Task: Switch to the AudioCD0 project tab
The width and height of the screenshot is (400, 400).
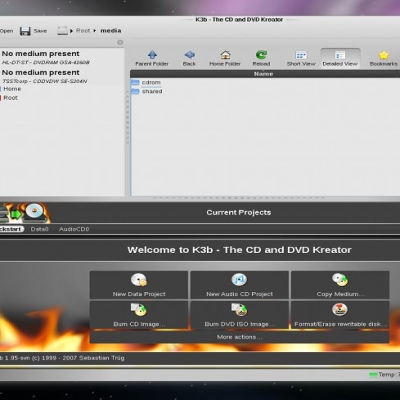Action: click(x=74, y=229)
